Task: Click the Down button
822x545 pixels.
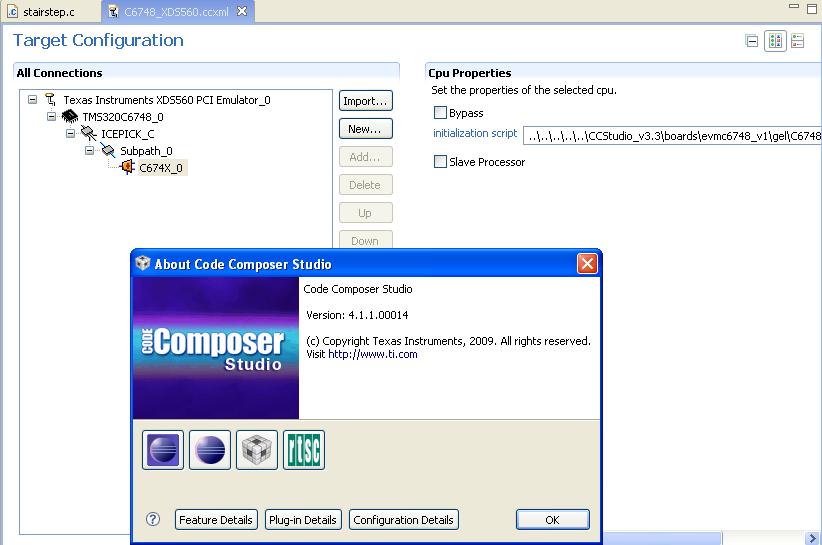Action: tap(365, 240)
